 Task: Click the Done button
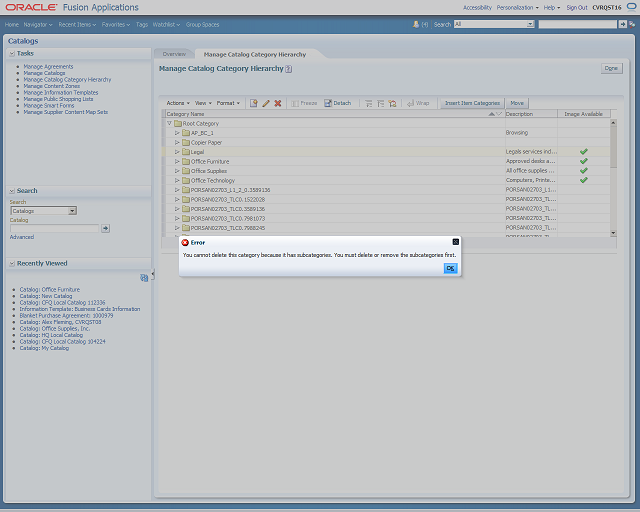pyautogui.click(x=611, y=68)
